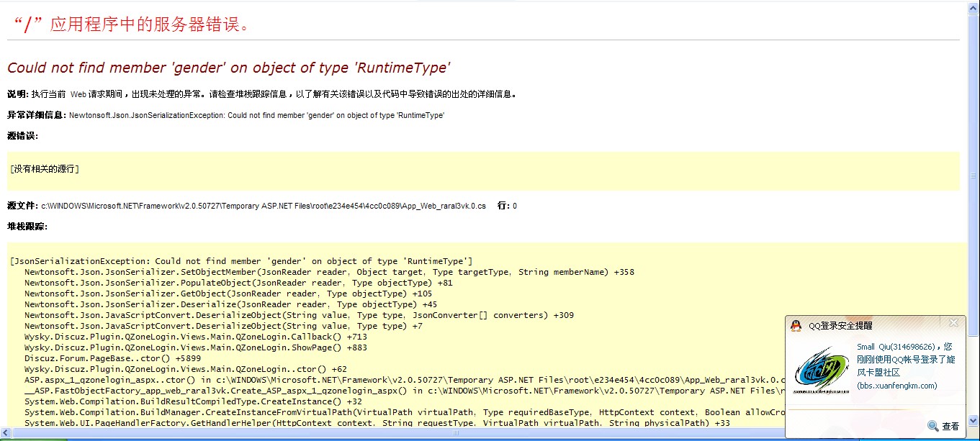Screen dimensions: 980x441
Task: Click the GetObject +105 stack line
Action: 228,294
